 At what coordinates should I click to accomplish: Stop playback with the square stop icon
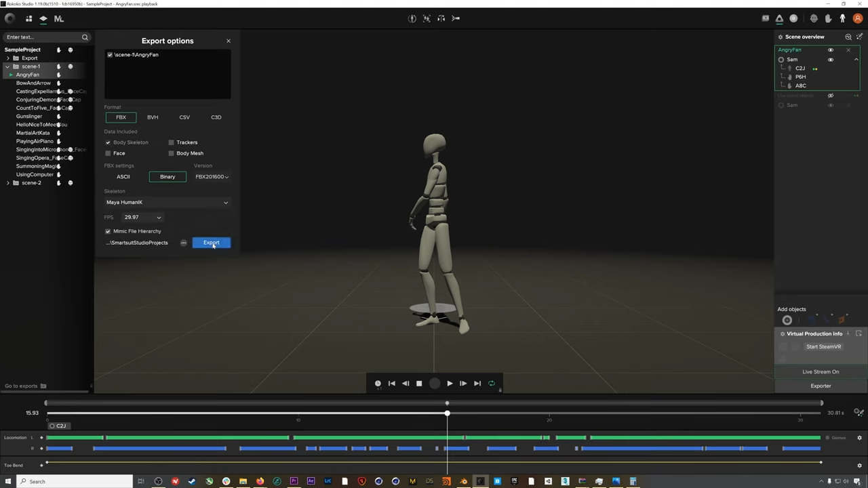point(419,384)
